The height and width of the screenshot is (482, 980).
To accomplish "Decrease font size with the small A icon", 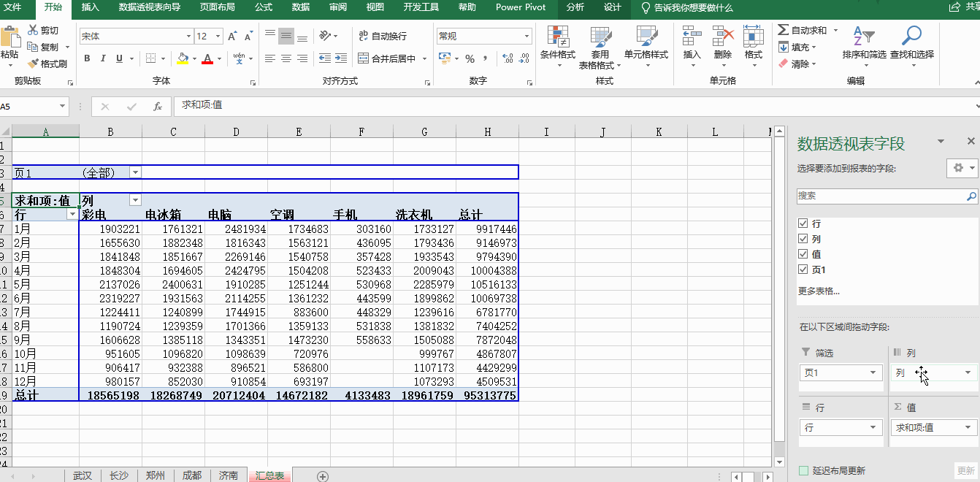I will (250, 36).
